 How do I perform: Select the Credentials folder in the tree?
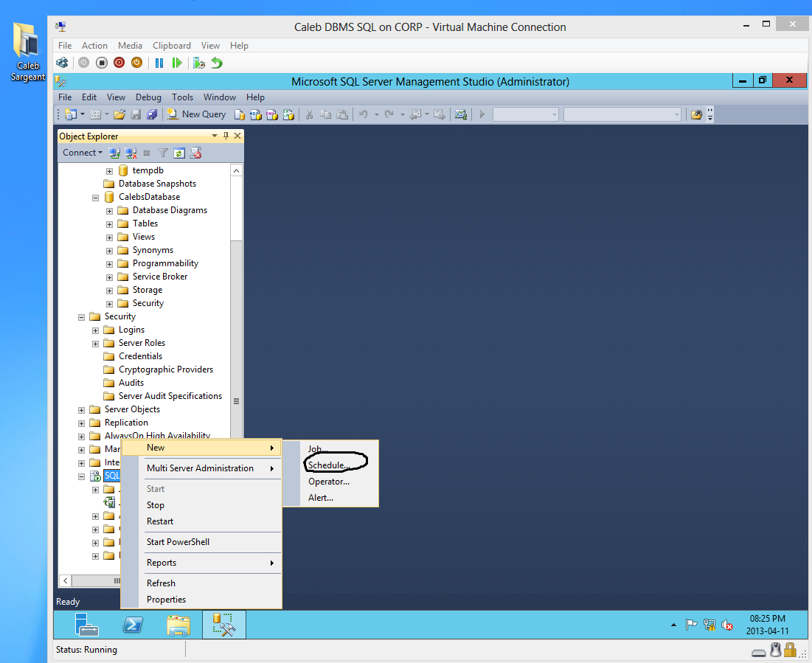coord(140,356)
